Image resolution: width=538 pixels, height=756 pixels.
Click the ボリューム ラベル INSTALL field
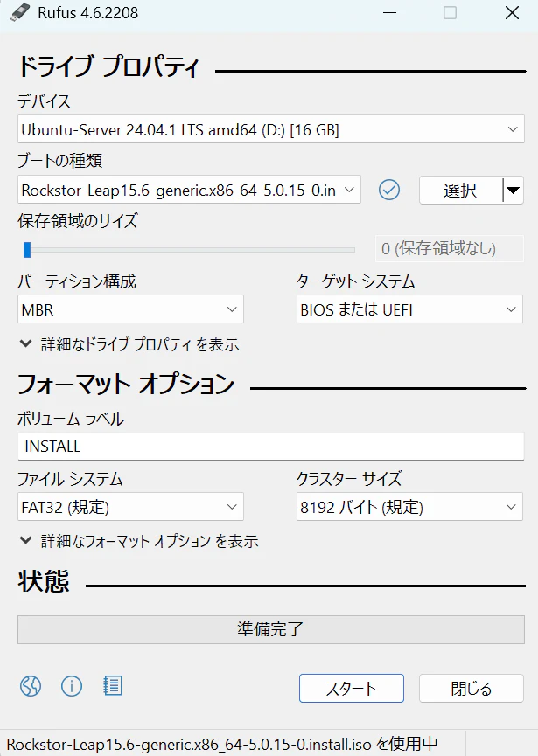click(270, 446)
